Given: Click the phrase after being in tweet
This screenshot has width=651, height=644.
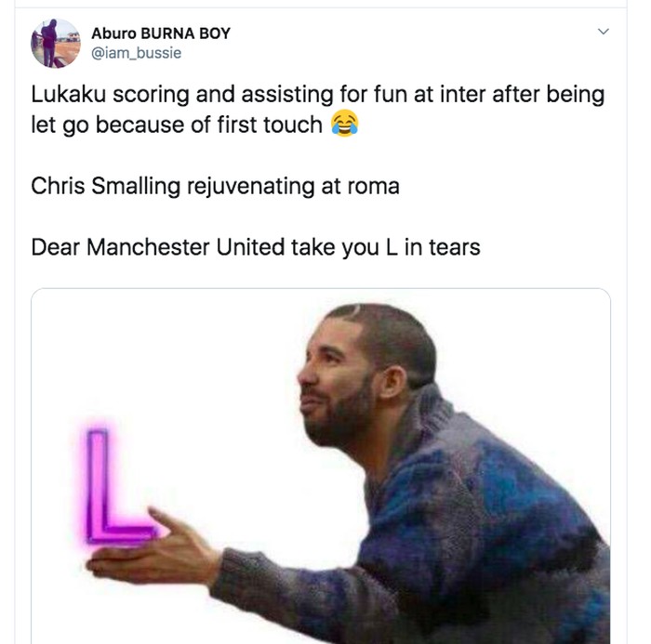Looking at the screenshot, I should click(548, 95).
